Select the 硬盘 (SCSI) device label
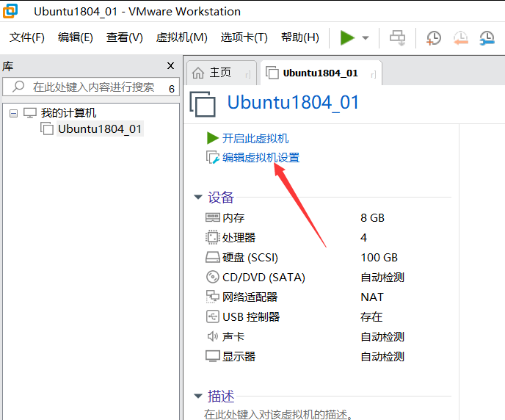505x420 pixels. 250,258
